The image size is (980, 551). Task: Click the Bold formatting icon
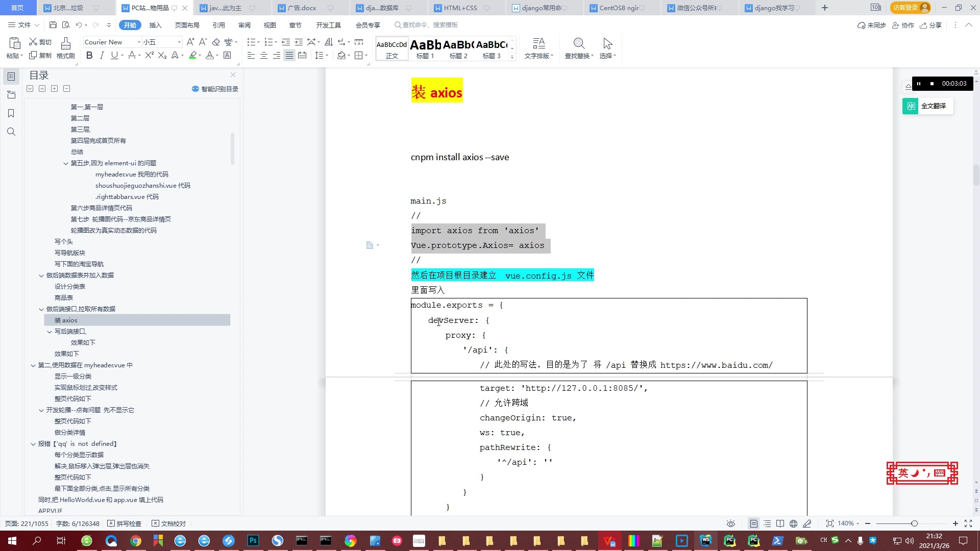point(89,55)
